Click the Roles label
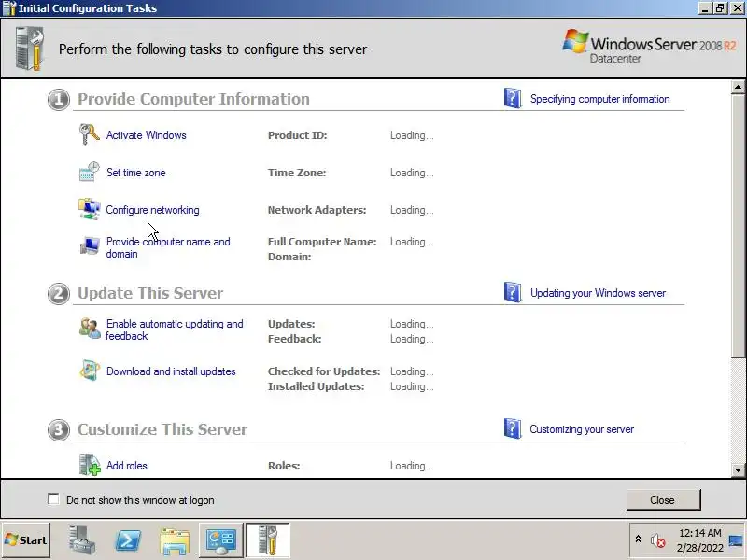Image resolution: width=747 pixels, height=560 pixels. click(284, 466)
